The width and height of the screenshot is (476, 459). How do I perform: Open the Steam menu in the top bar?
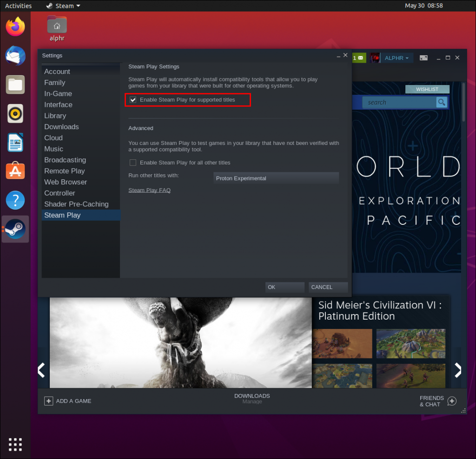point(63,6)
